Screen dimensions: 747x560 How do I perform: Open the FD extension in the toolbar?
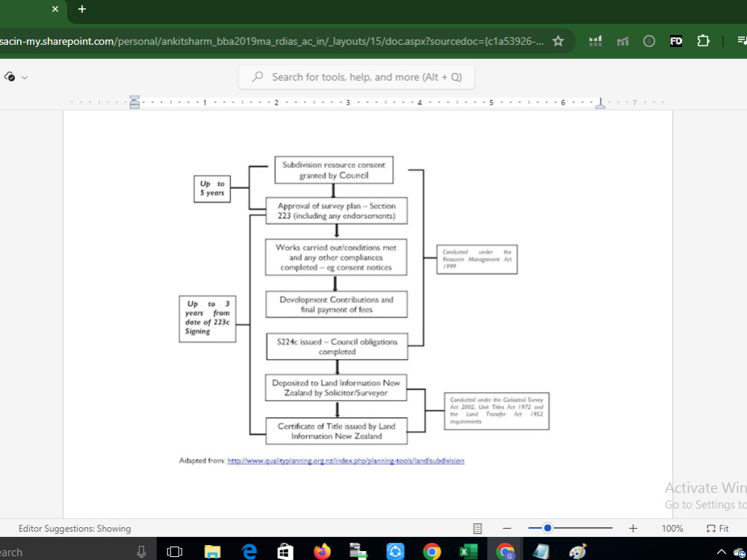(x=676, y=41)
